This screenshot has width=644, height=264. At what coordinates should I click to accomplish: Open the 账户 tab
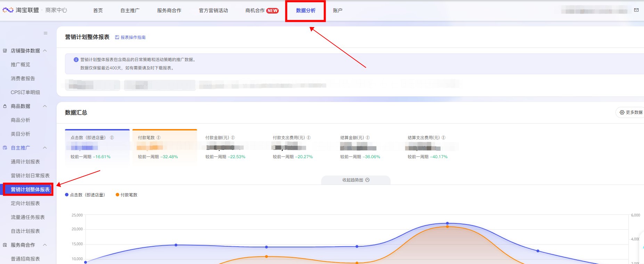(x=337, y=10)
